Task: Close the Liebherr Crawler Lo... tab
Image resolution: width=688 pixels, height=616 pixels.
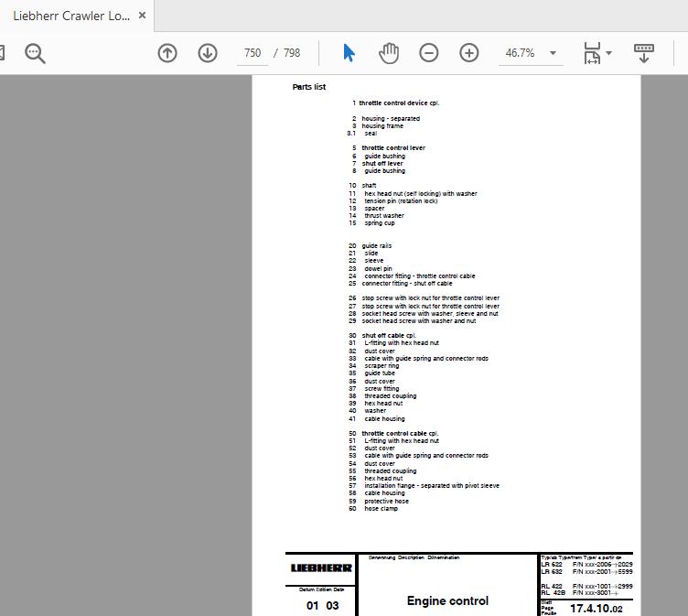Action: pos(142,16)
